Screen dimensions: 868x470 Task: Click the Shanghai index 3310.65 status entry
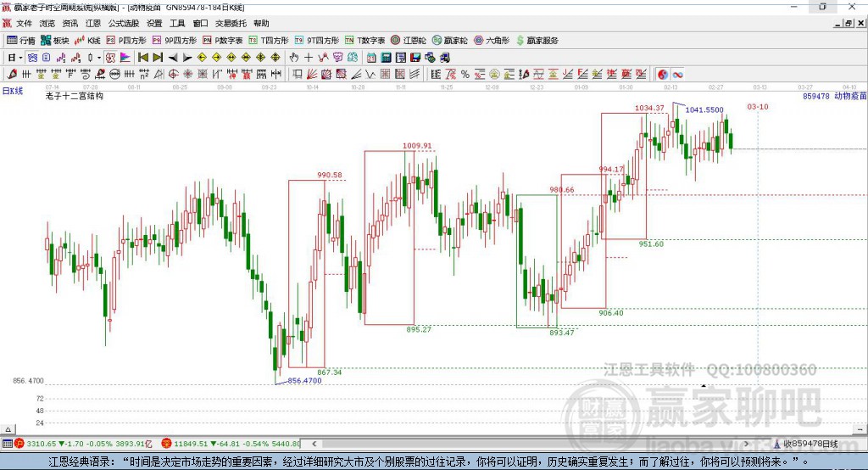point(83,444)
